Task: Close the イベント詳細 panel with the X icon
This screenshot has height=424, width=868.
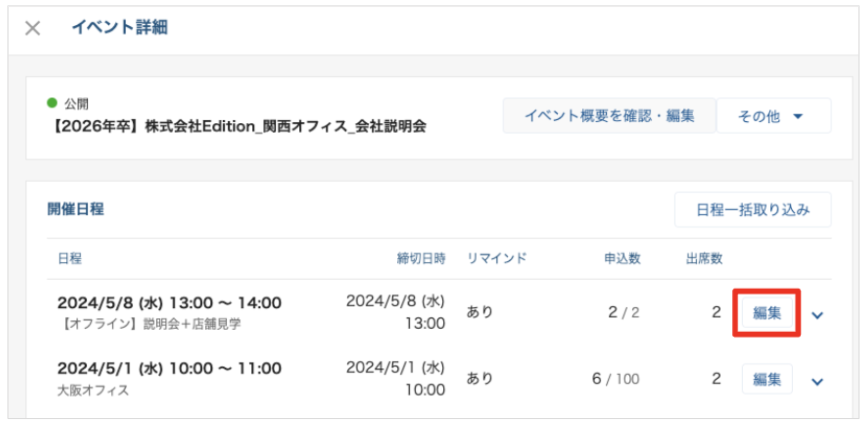Action: (32, 28)
